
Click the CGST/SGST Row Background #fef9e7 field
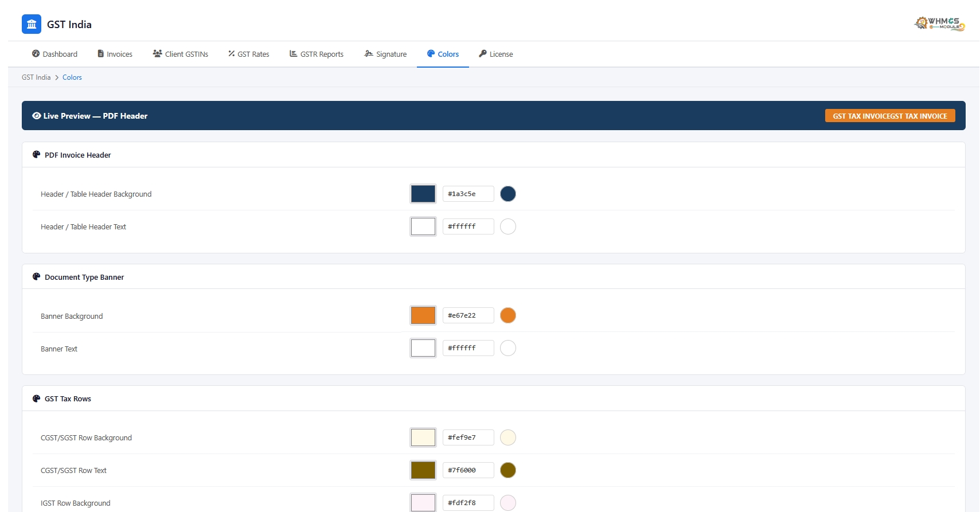point(468,437)
